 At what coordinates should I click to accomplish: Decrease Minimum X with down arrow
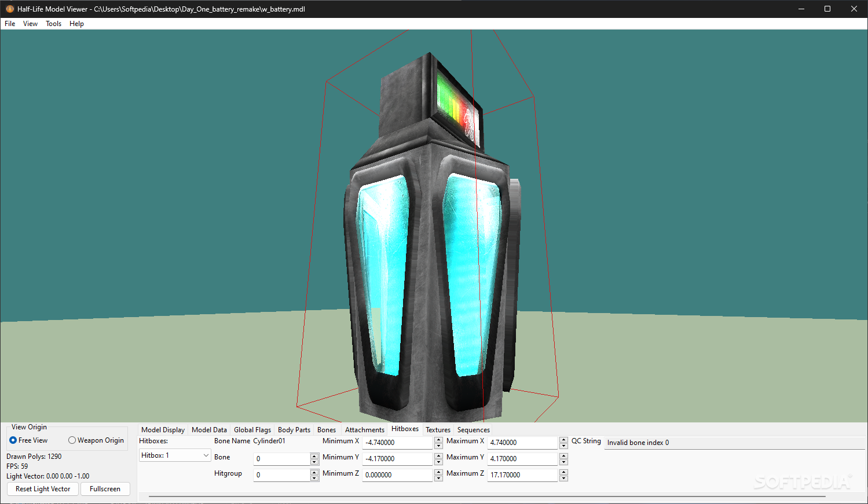[x=438, y=446]
